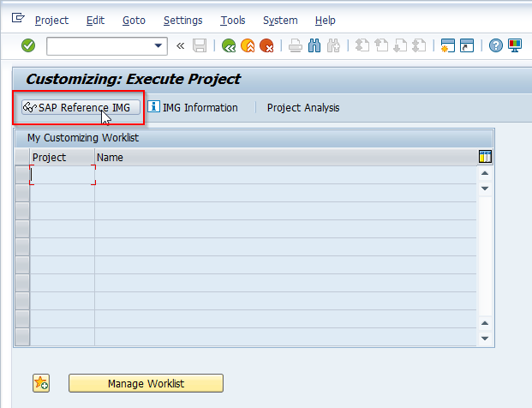
Task: Click the Next Page icon
Action: 400,45
